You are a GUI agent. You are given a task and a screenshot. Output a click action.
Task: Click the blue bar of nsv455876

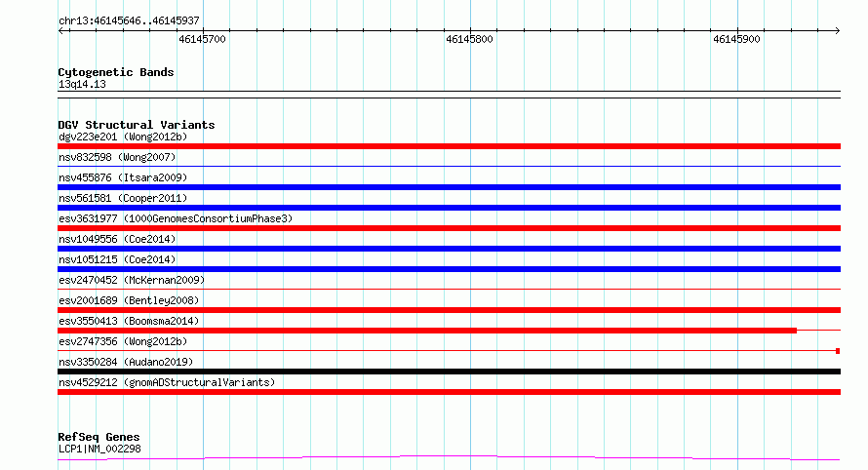pyautogui.click(x=449, y=187)
